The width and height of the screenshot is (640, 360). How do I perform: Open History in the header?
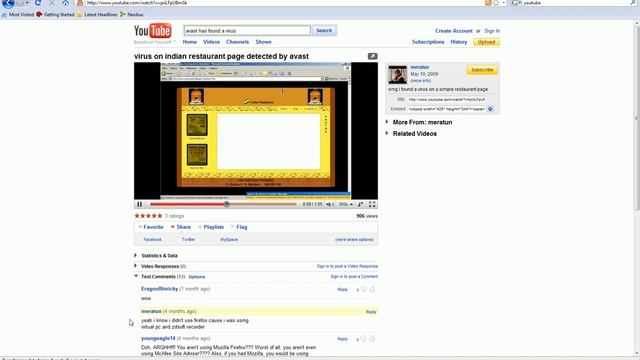(459, 42)
